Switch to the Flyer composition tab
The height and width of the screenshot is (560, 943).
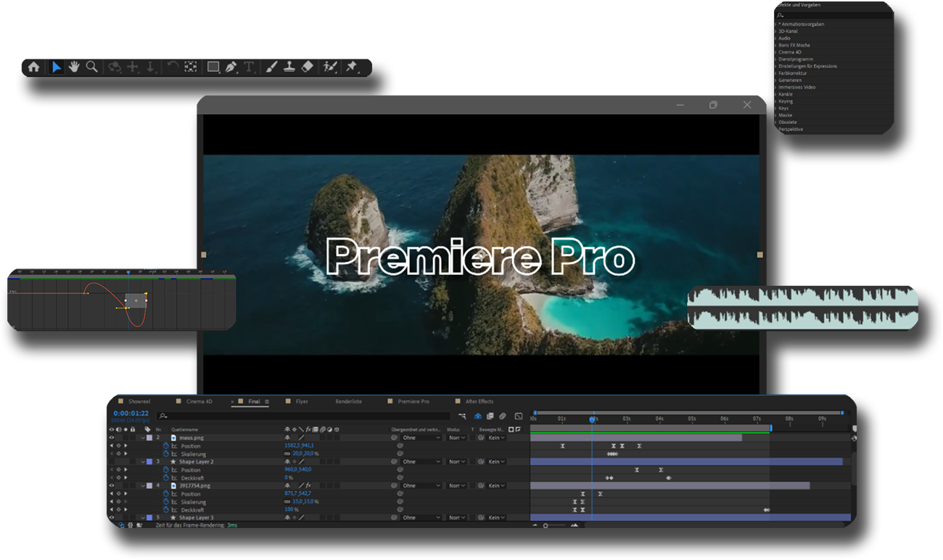coord(302,401)
